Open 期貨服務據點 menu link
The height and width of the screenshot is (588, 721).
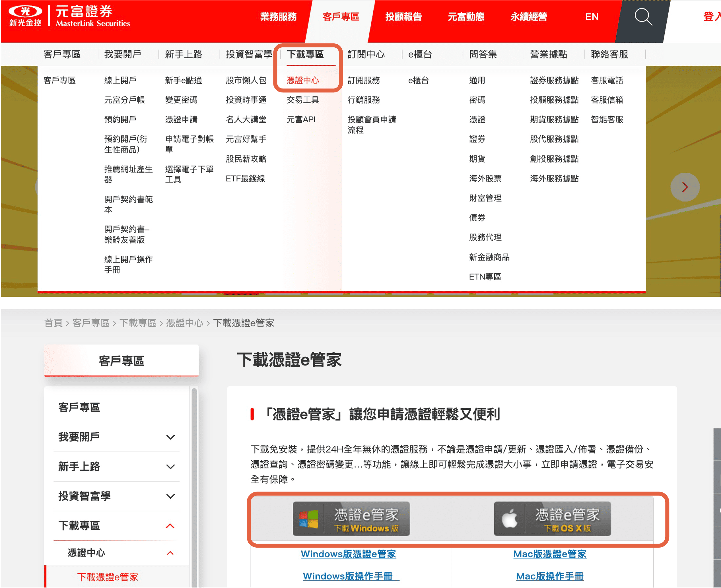point(554,119)
